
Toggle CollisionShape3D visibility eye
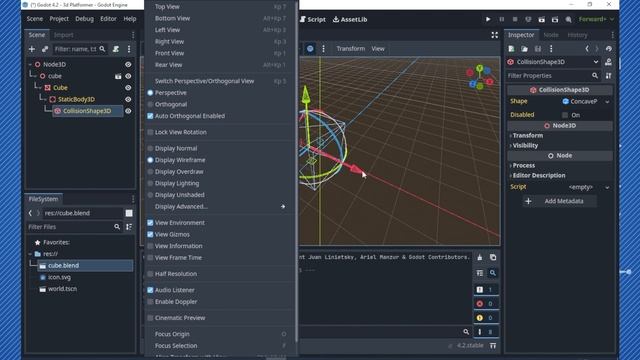pyautogui.click(x=128, y=111)
